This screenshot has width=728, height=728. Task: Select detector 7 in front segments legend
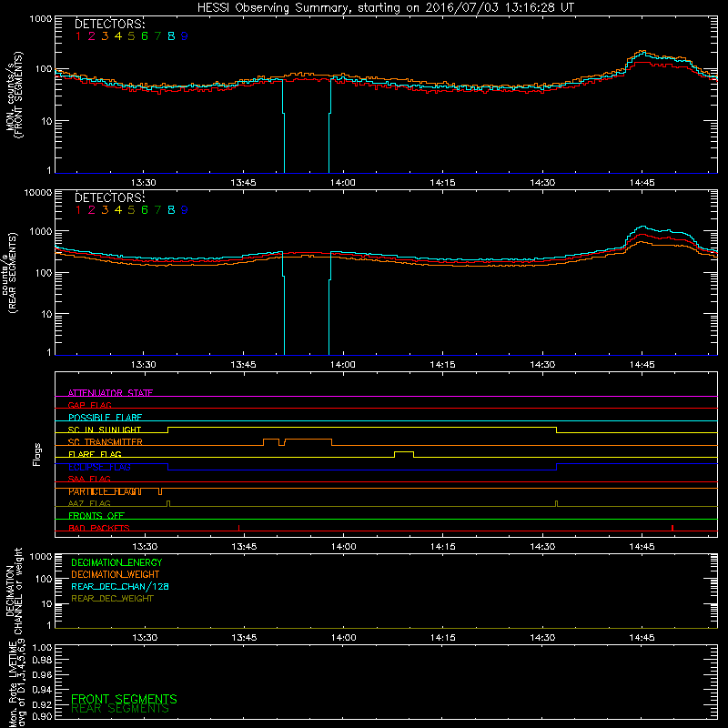click(157, 36)
